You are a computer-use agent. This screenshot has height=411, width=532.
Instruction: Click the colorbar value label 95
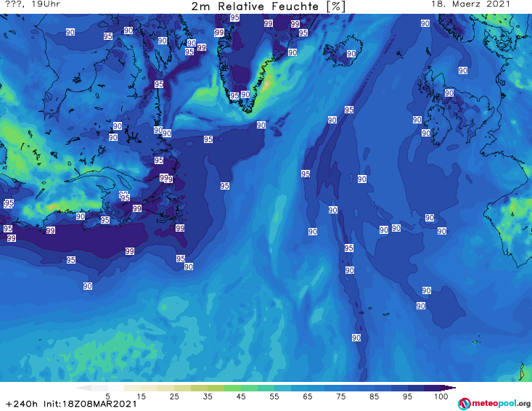pos(407,396)
